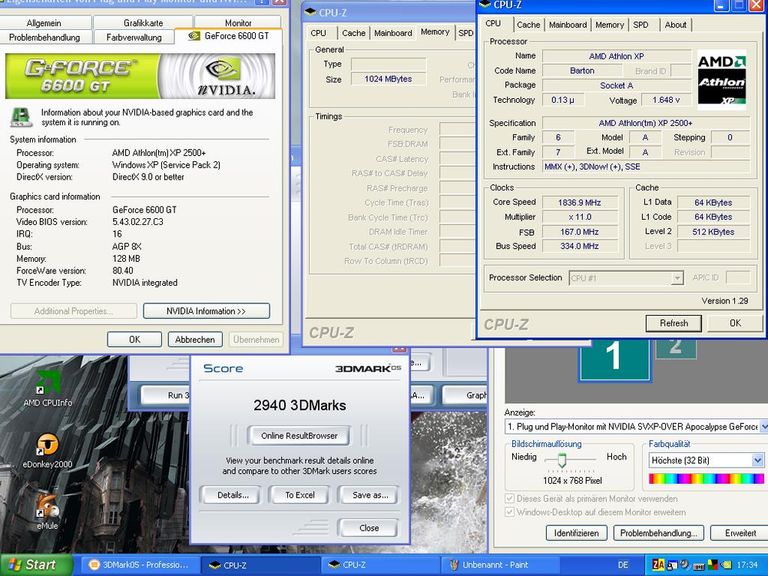Switch to Memory tab in front CPU-Z
The width and height of the screenshot is (768, 576).
[x=609, y=24]
